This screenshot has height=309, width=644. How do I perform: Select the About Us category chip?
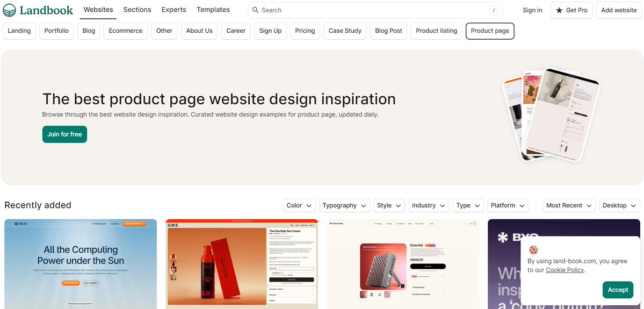point(199,31)
